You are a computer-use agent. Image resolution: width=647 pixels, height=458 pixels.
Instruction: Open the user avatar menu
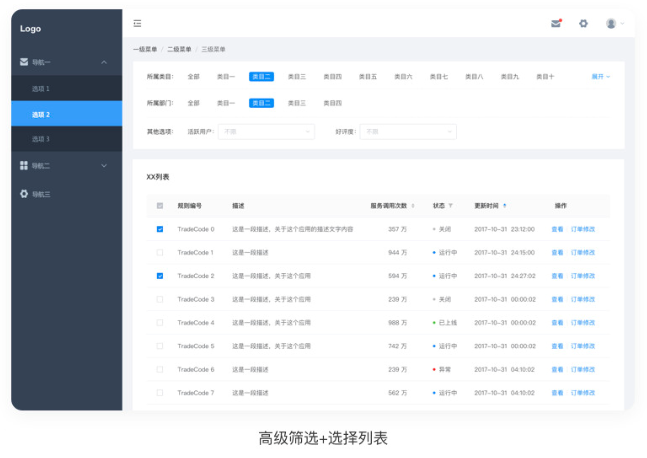click(611, 24)
